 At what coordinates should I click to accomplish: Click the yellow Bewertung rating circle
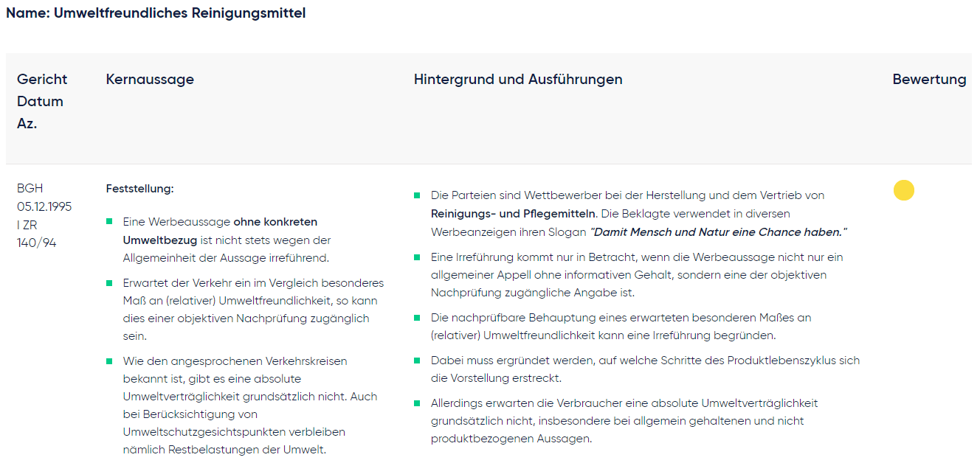point(903,190)
